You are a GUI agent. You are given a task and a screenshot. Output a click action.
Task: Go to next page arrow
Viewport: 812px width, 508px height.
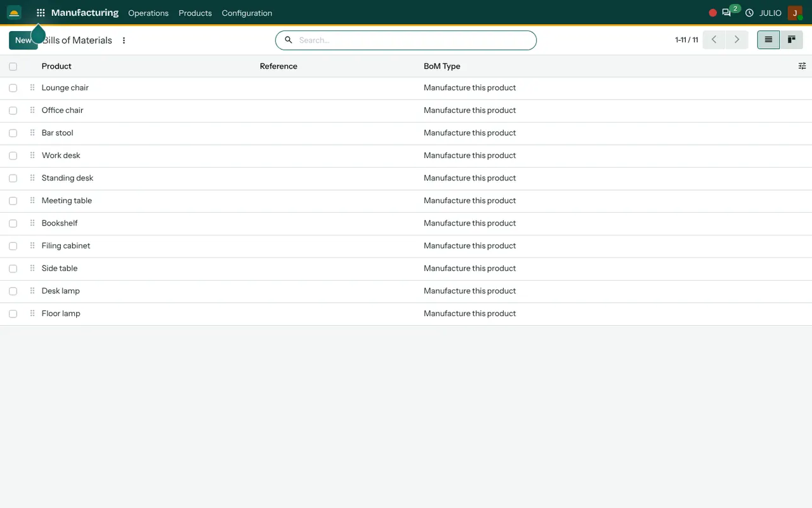click(737, 40)
